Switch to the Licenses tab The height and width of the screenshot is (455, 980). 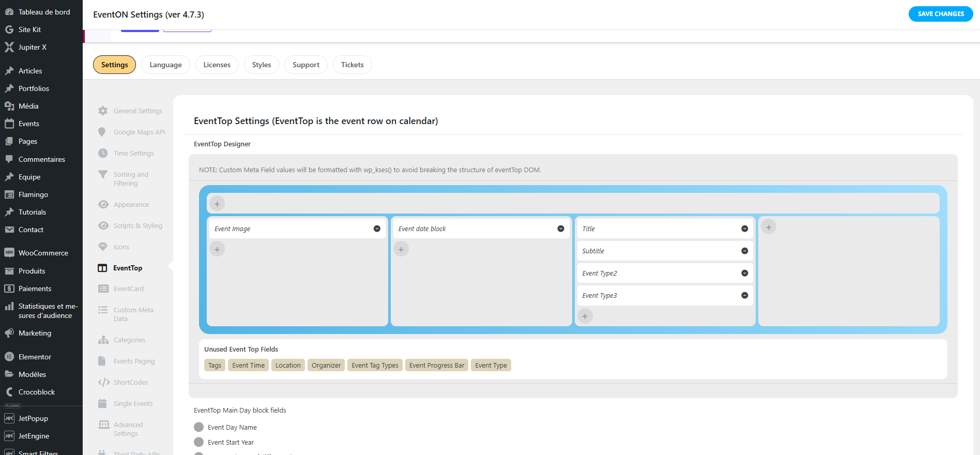tap(217, 65)
